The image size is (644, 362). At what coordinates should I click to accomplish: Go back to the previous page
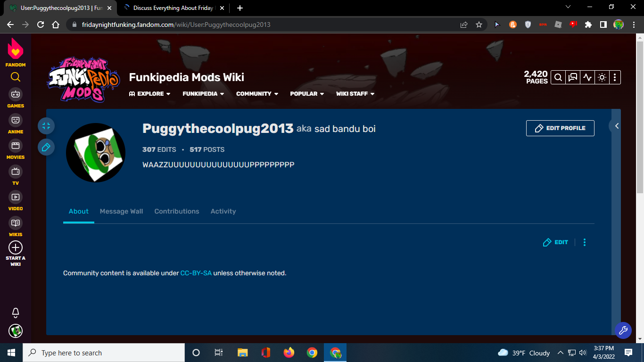10,25
